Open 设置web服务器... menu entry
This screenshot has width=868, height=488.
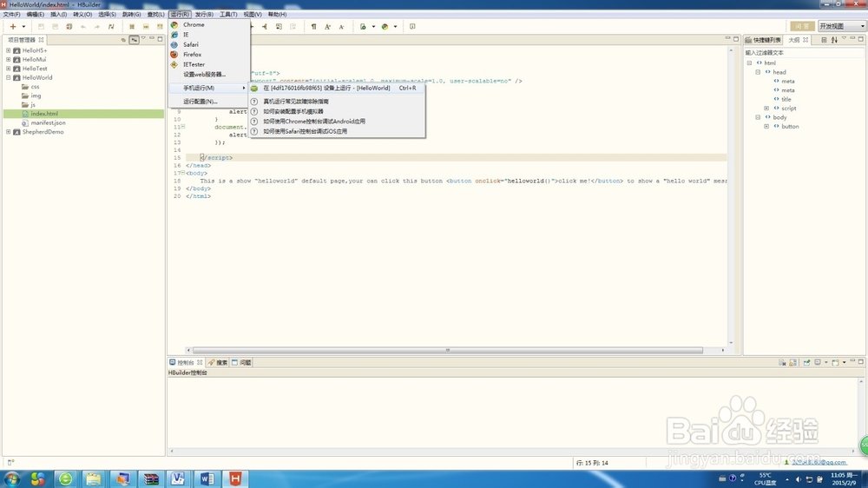click(209, 74)
